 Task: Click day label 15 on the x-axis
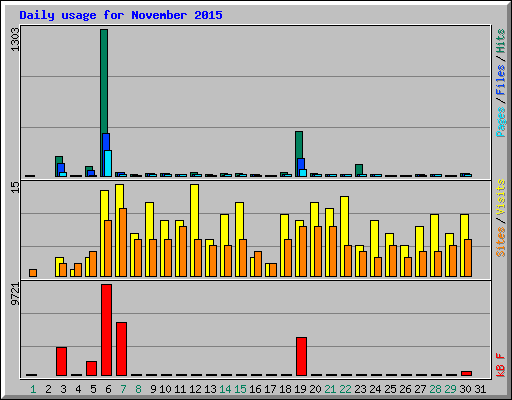coord(240,389)
